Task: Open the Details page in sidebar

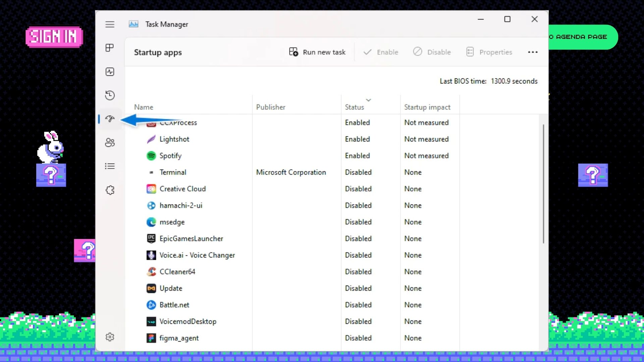Action: (110, 166)
